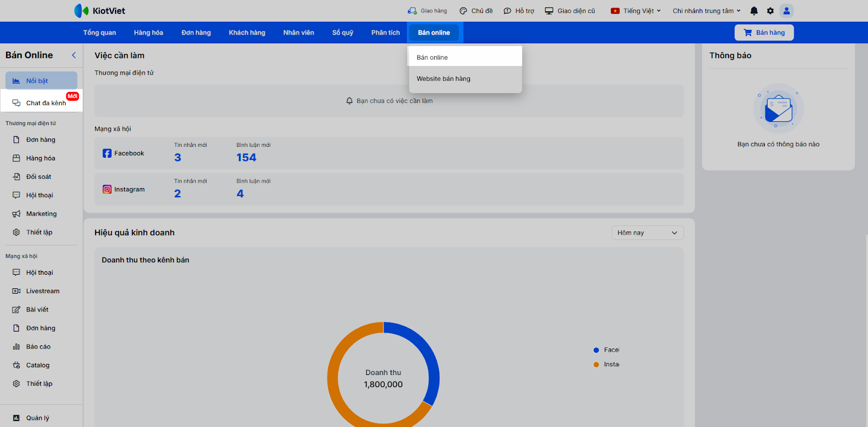Click the Hàng hóa box icon
Screen dimensions: 868x427
(16, 158)
